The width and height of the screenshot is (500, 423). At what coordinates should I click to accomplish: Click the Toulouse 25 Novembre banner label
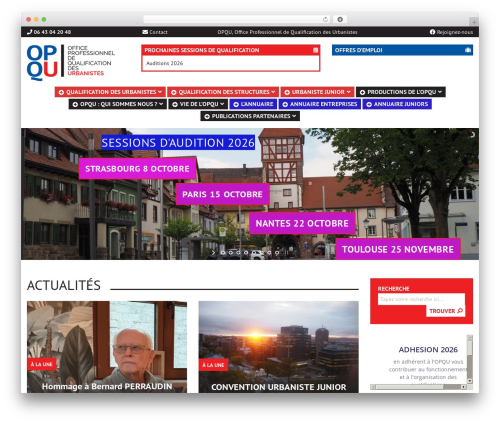(398, 249)
